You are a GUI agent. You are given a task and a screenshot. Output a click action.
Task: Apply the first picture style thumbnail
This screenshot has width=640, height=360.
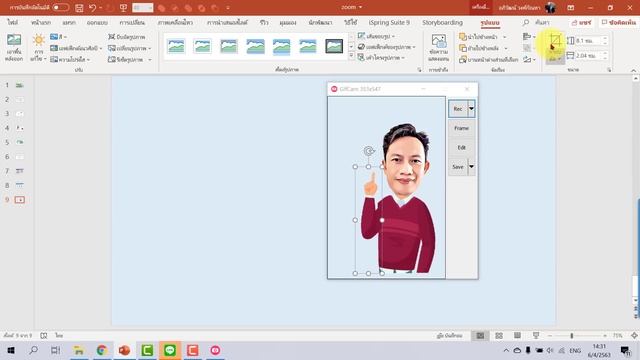(x=176, y=47)
